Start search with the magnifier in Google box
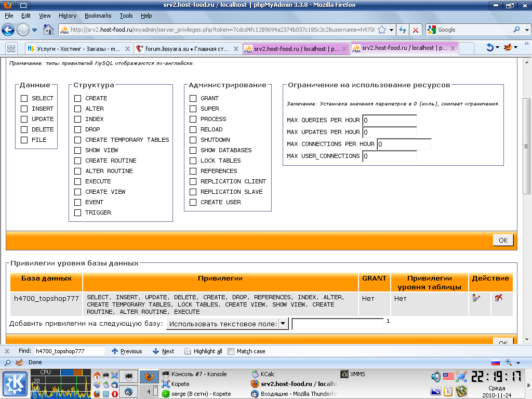The height and width of the screenshot is (399, 532). coord(516,30)
